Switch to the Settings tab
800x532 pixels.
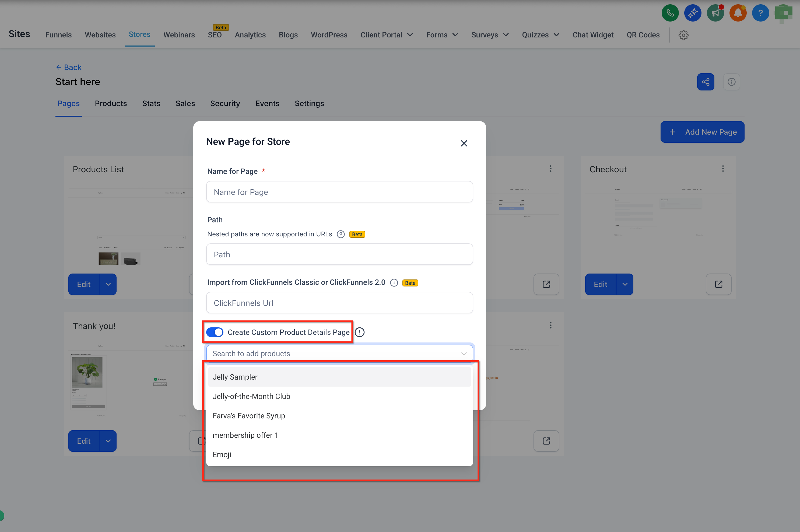coord(309,103)
